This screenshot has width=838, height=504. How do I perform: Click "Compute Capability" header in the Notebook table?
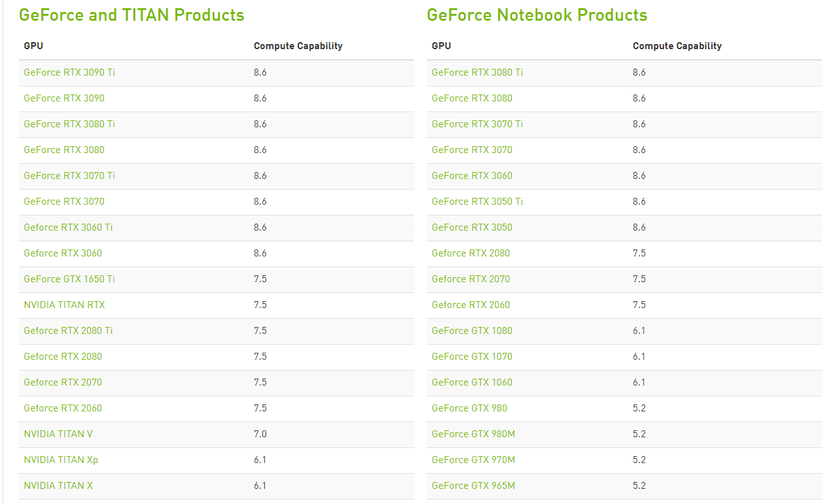point(677,46)
